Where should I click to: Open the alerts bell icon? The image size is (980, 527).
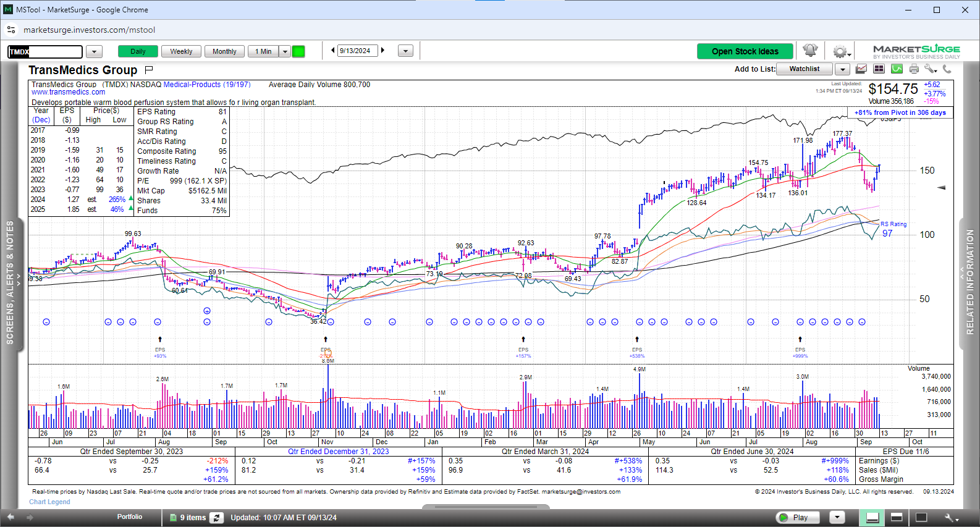click(810, 51)
